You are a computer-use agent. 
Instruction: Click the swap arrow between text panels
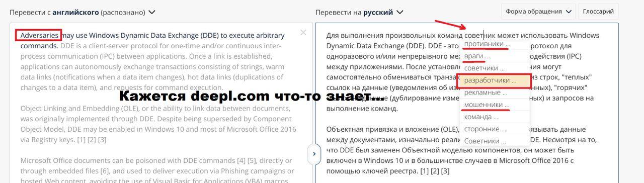point(314,153)
